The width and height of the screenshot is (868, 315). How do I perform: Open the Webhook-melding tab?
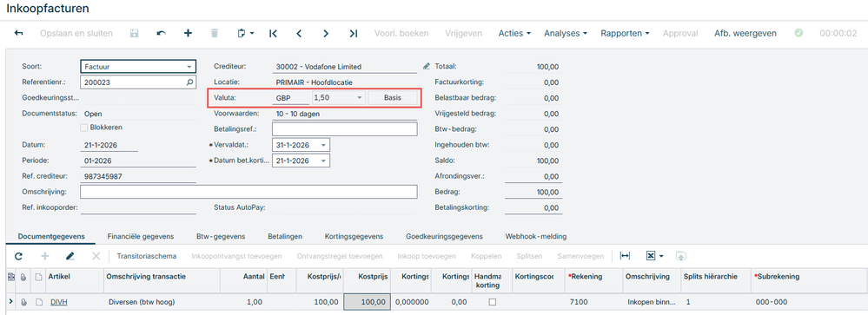pyautogui.click(x=536, y=236)
